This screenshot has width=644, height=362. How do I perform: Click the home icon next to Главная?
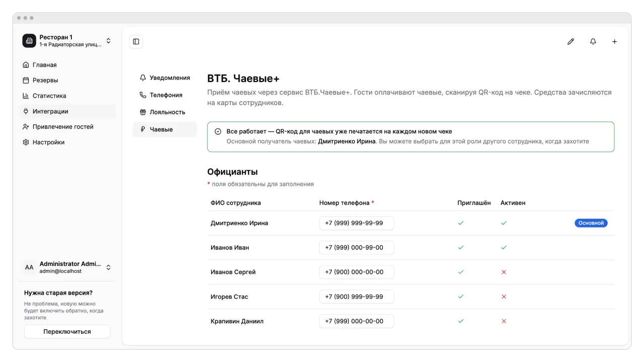pyautogui.click(x=26, y=65)
